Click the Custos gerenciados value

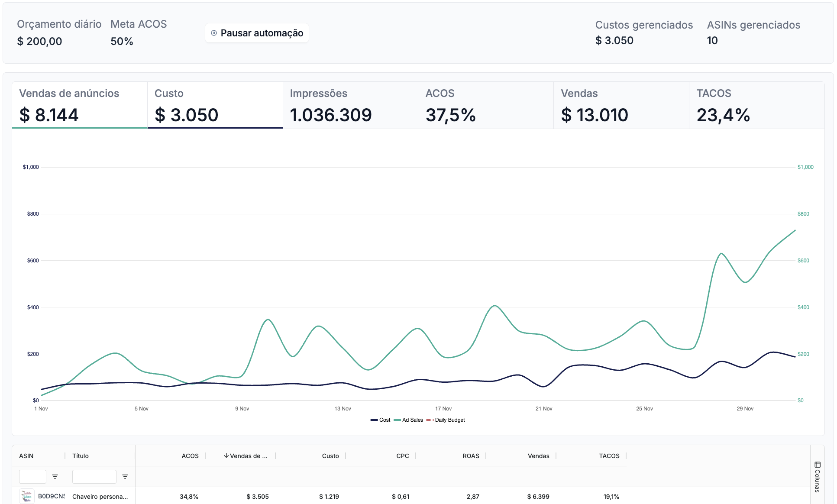click(614, 40)
